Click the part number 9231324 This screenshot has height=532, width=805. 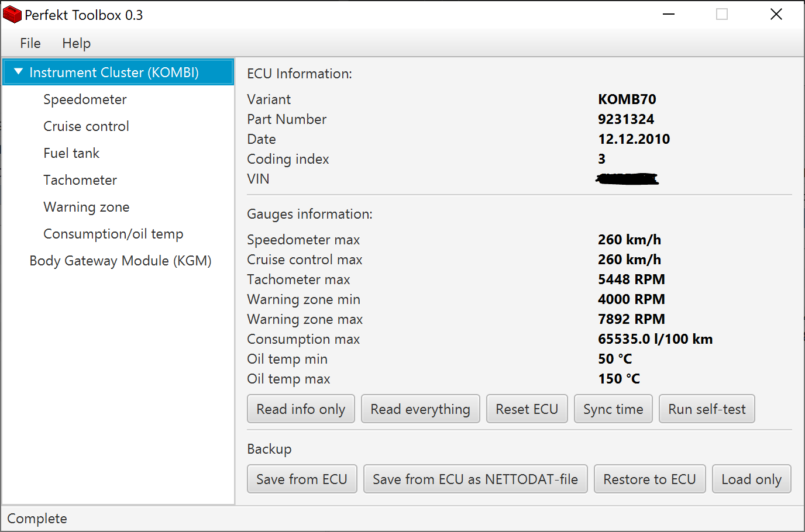(x=626, y=119)
